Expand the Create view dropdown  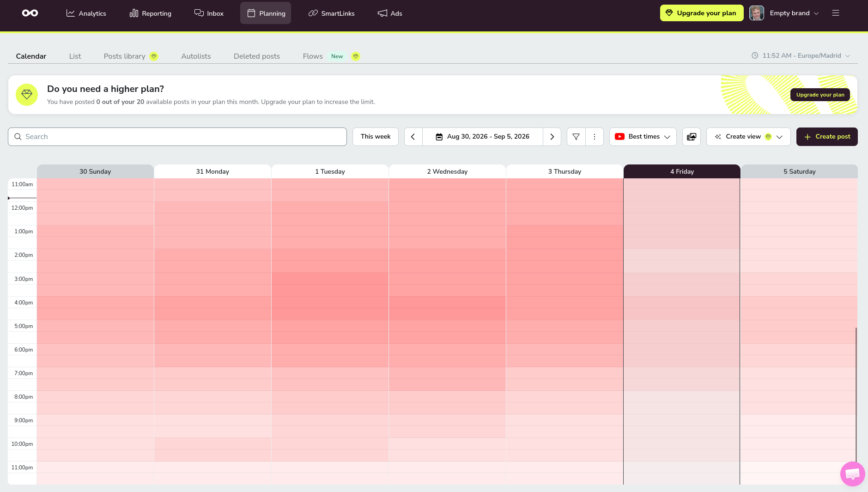click(x=748, y=137)
